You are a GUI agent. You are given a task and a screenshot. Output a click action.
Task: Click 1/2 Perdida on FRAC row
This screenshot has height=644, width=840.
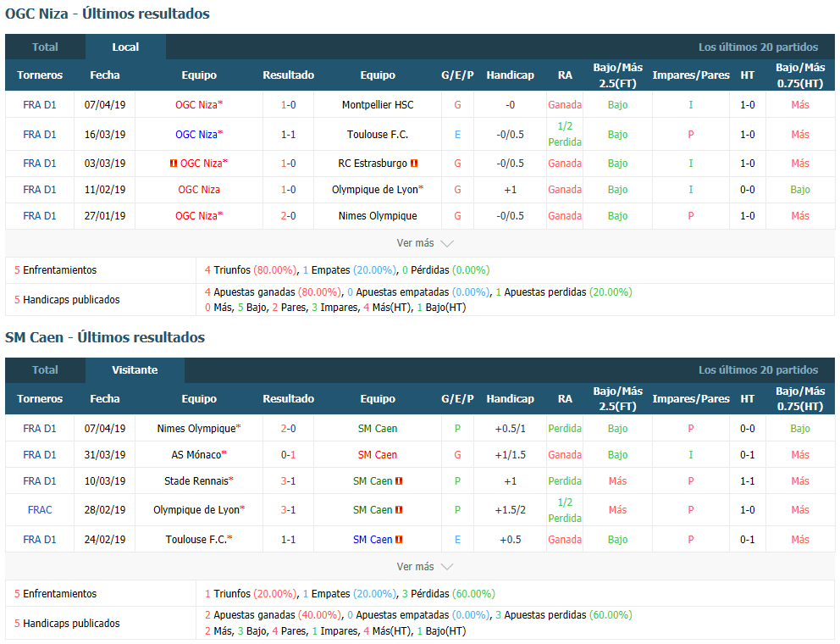(x=565, y=510)
